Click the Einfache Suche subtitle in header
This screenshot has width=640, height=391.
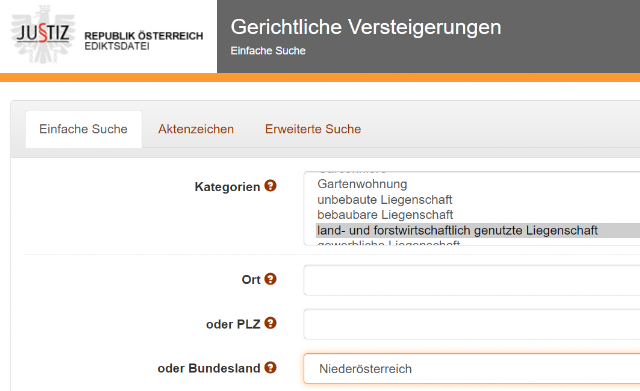tap(268, 51)
